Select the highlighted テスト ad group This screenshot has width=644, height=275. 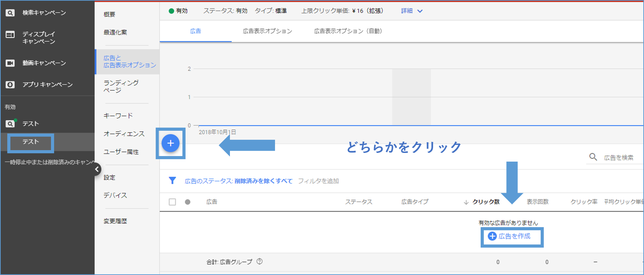pyautogui.click(x=31, y=142)
